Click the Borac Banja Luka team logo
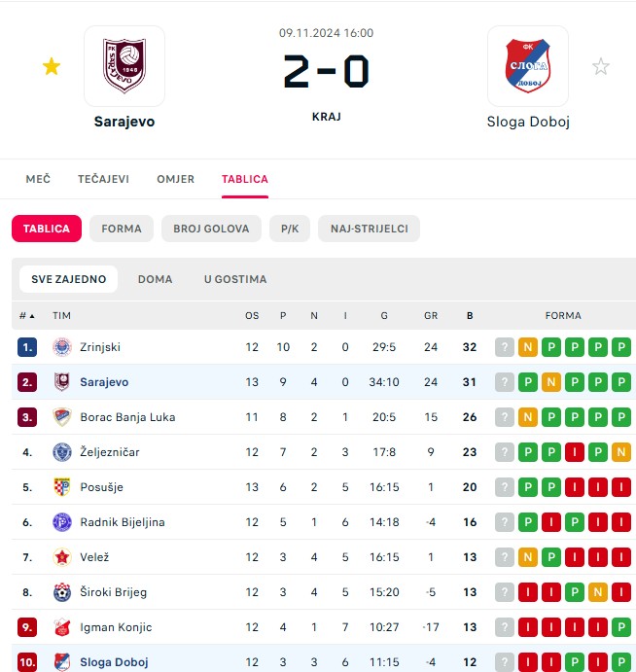The width and height of the screenshot is (636, 672). pyautogui.click(x=62, y=417)
